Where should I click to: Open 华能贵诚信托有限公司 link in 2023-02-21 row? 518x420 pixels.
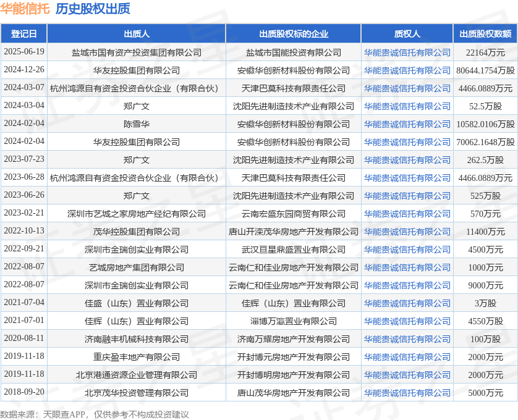click(x=407, y=214)
